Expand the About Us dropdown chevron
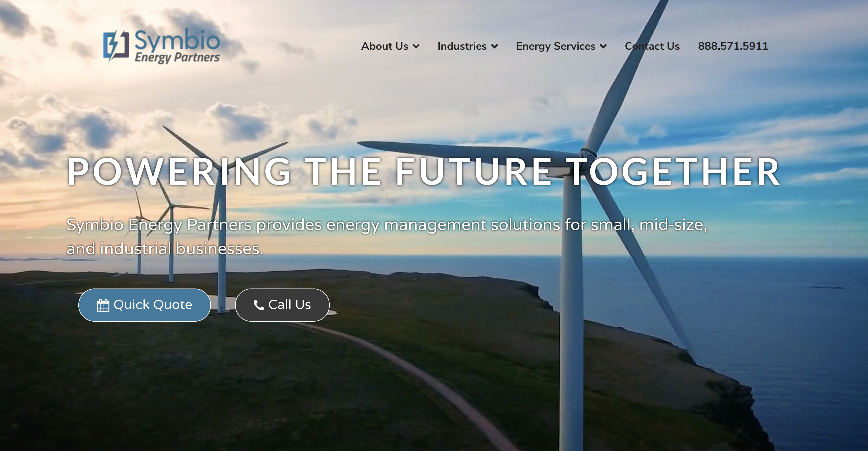The image size is (868, 451). click(416, 46)
